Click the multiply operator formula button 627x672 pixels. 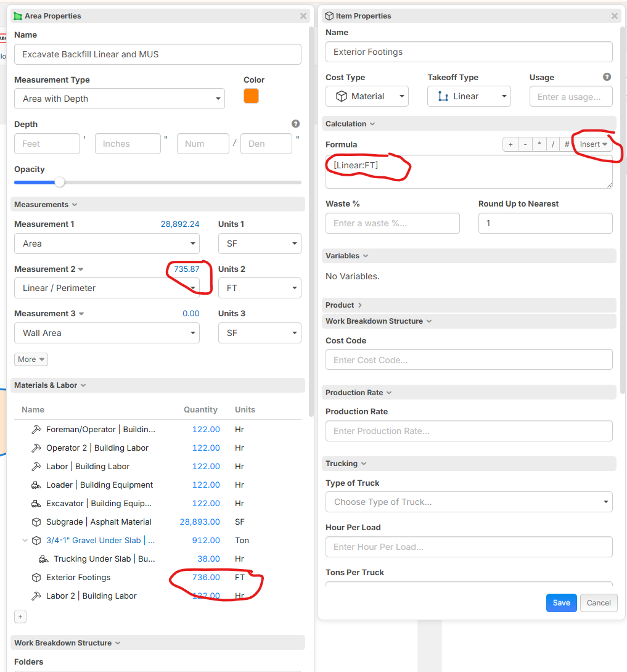[539, 144]
